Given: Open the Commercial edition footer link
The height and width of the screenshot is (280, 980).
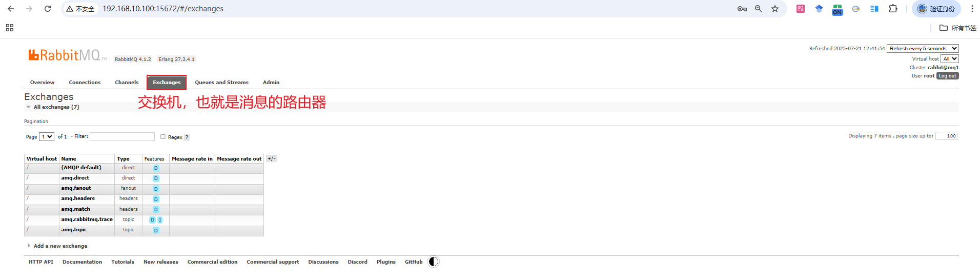Looking at the screenshot, I should [212, 262].
